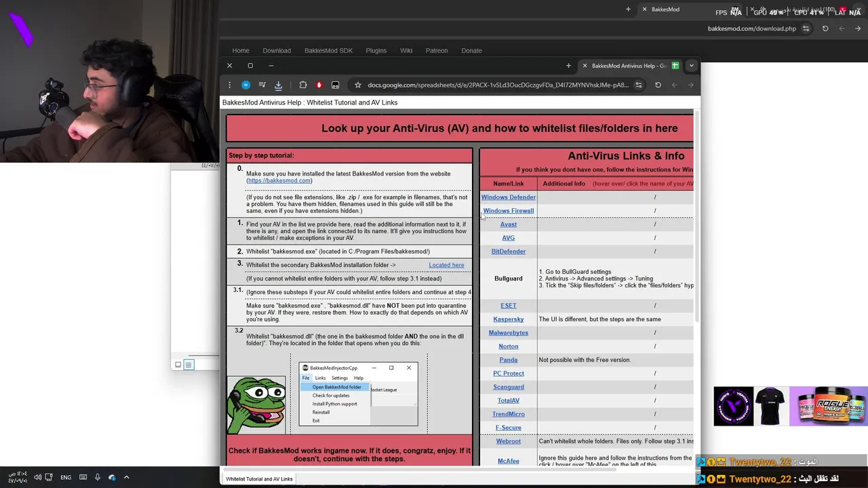The image size is (868, 488).
Task: Click Bullguard name cell
Action: 508,279
